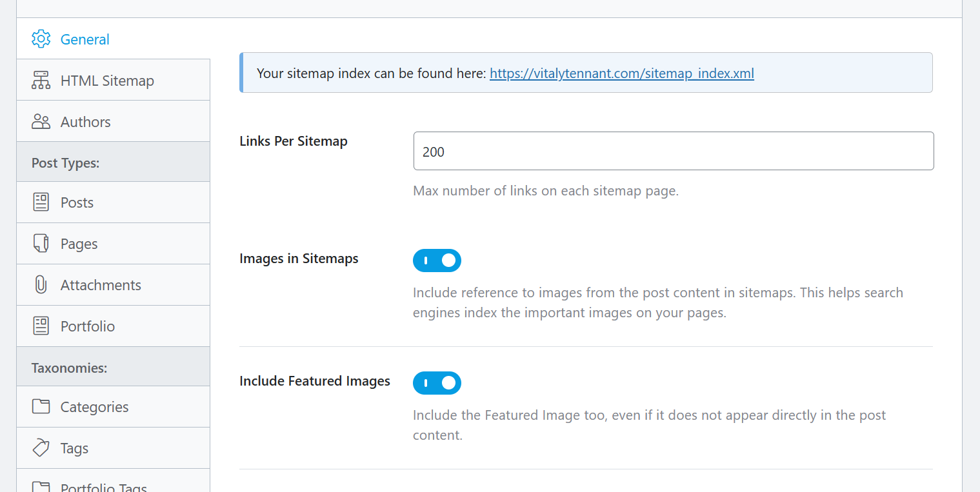
Task: Select the Authors tab text
Action: coord(85,122)
